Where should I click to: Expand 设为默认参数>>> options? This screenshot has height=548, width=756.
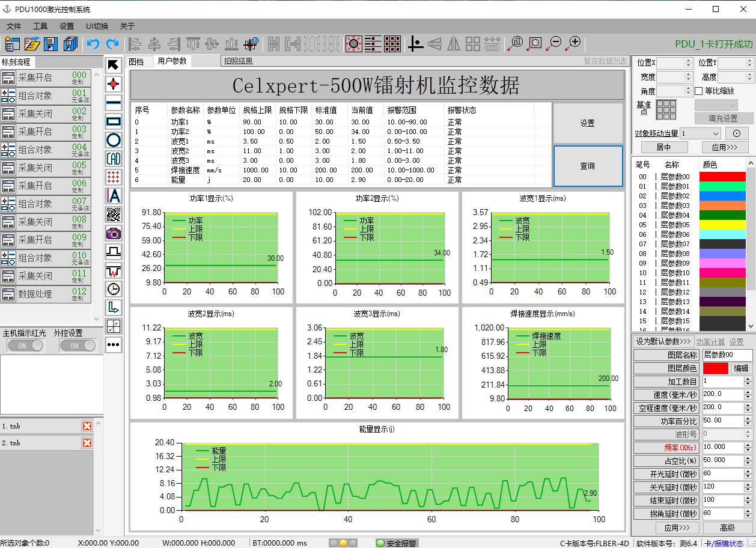pyautogui.click(x=663, y=341)
